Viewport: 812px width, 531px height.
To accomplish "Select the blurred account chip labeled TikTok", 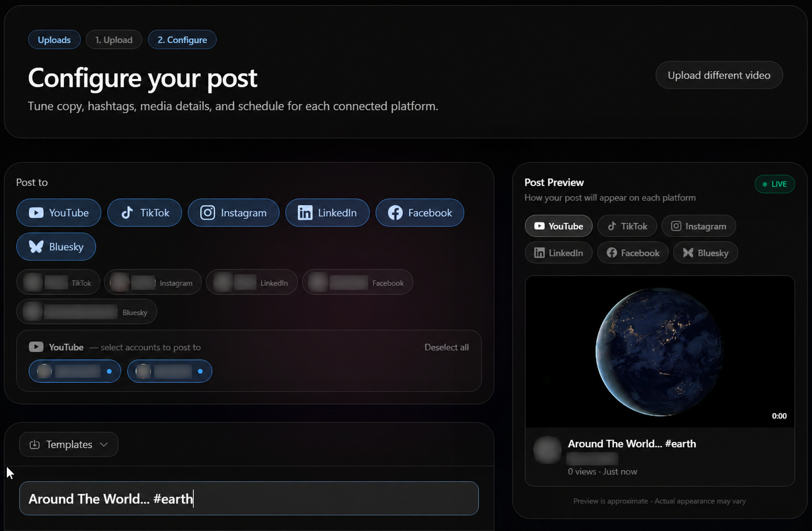I will [x=58, y=283].
